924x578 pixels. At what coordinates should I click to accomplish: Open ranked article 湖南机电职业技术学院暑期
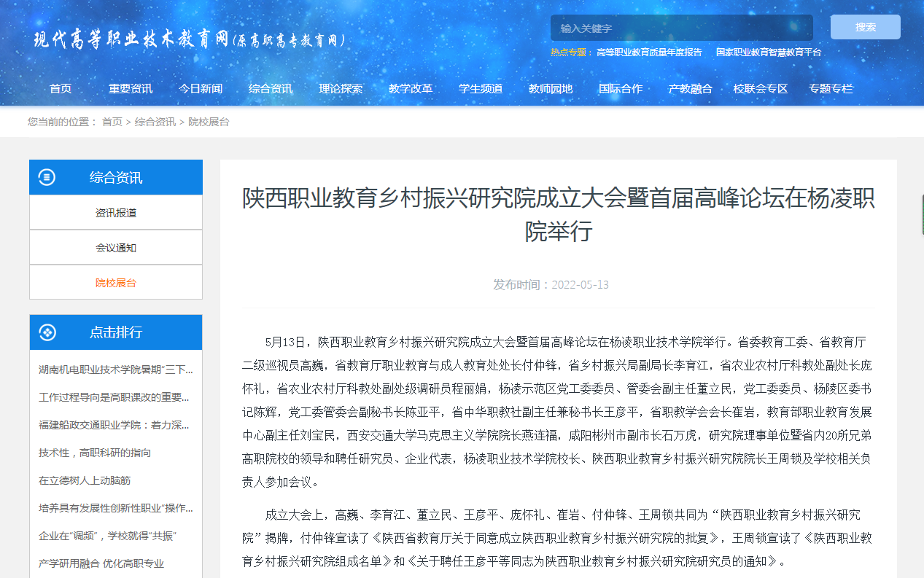(116, 370)
